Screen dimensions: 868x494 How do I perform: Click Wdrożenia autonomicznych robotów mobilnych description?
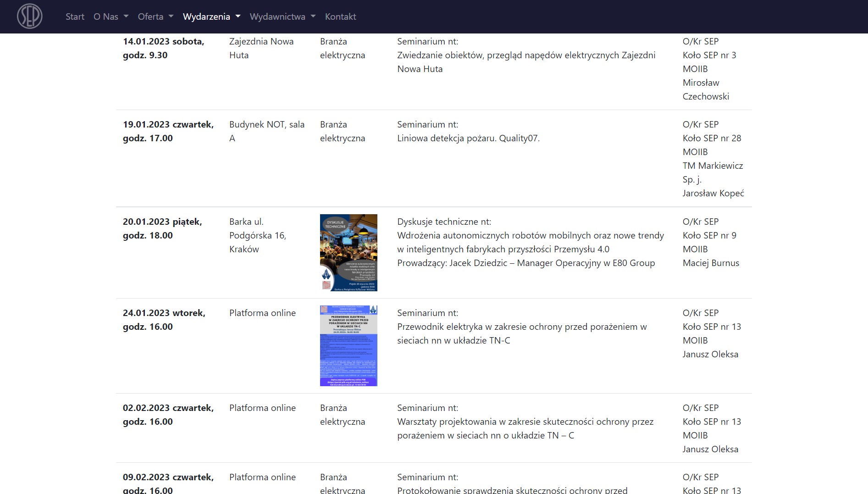coord(530,242)
